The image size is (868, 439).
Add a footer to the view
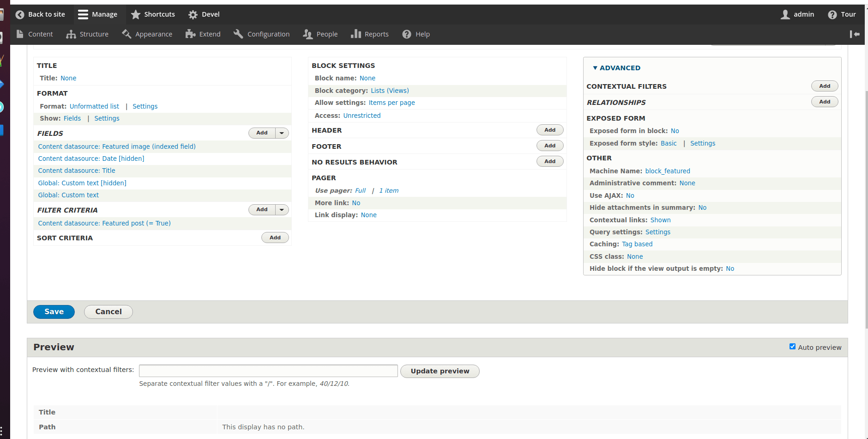(x=550, y=146)
